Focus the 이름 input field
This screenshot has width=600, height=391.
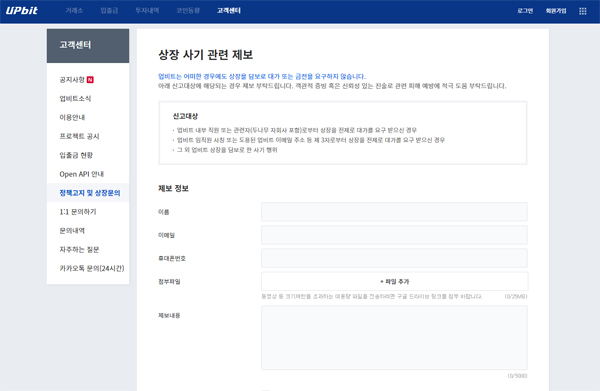click(x=394, y=212)
